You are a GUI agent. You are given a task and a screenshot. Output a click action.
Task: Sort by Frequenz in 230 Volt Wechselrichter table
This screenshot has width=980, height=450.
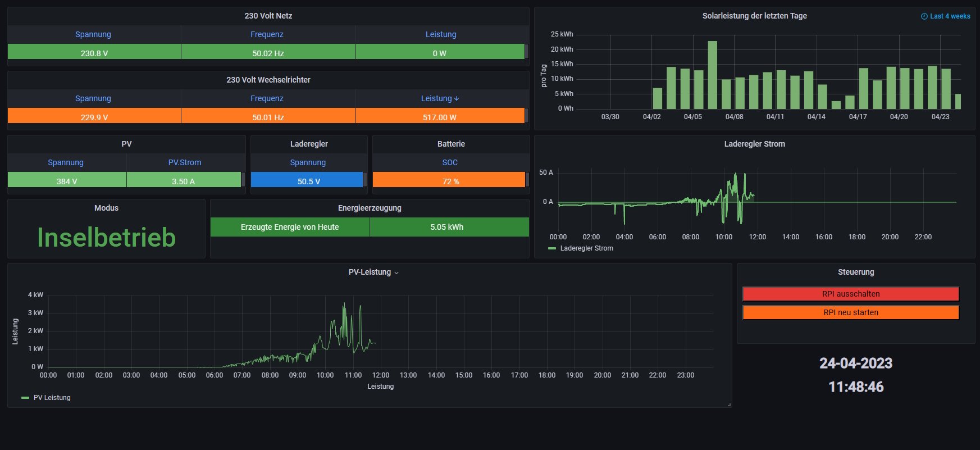click(267, 98)
